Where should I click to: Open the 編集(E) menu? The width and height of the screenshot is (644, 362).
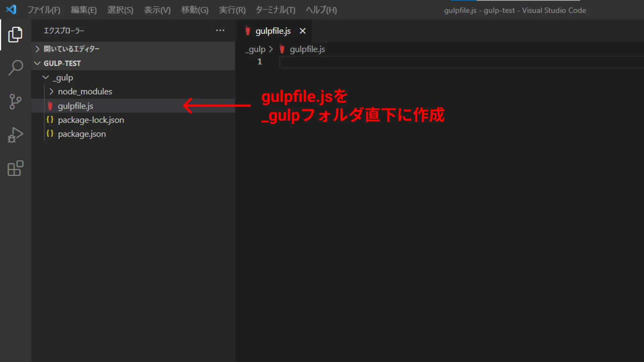pos(84,10)
